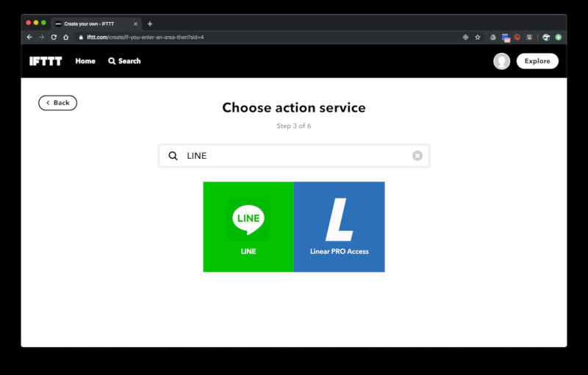
Task: Open Search in the top navigation
Action: 124,61
